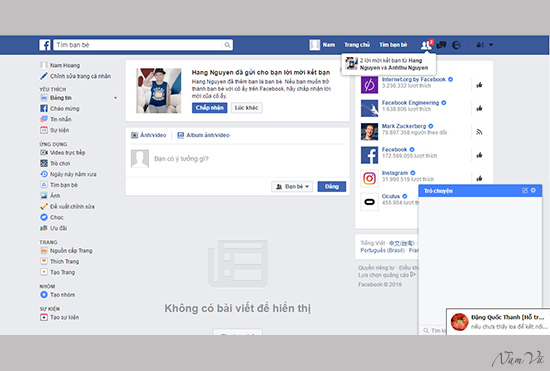Accept request with Chấp nhận button
Viewport: 550px width, 371px height.
pyautogui.click(x=209, y=108)
